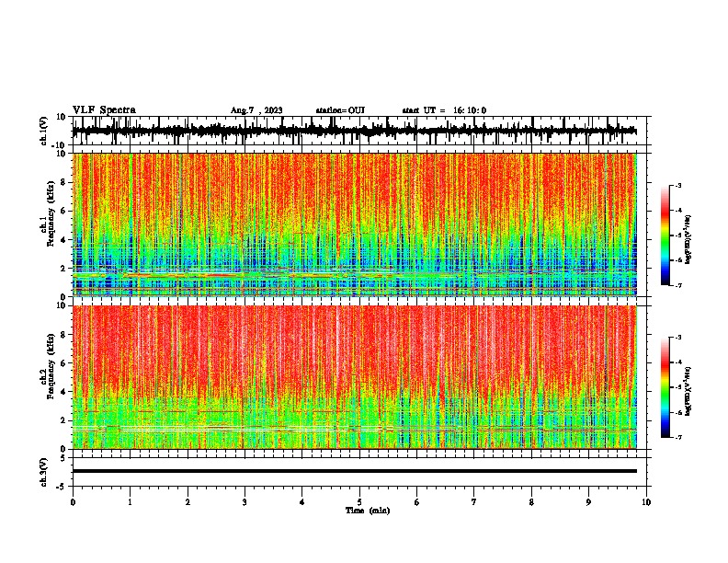This screenshot has height=563, width=728.
Task: Click the ch.1 "Frequency (kHz)" axis label
Action: [x=51, y=213]
